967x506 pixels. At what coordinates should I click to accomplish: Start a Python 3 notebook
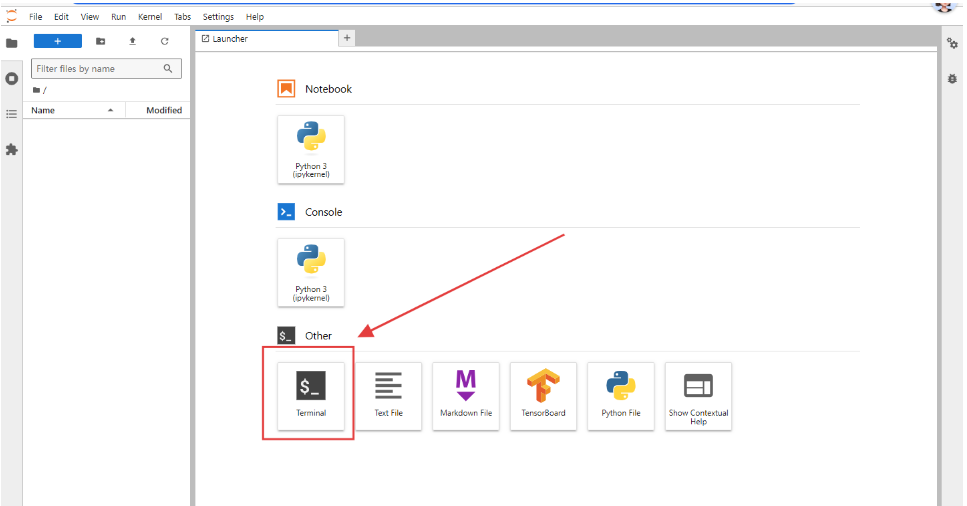[311, 149]
